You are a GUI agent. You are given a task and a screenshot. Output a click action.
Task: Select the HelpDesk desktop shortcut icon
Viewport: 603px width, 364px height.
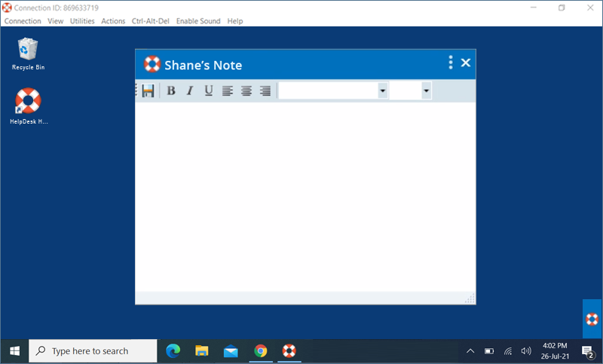point(28,102)
